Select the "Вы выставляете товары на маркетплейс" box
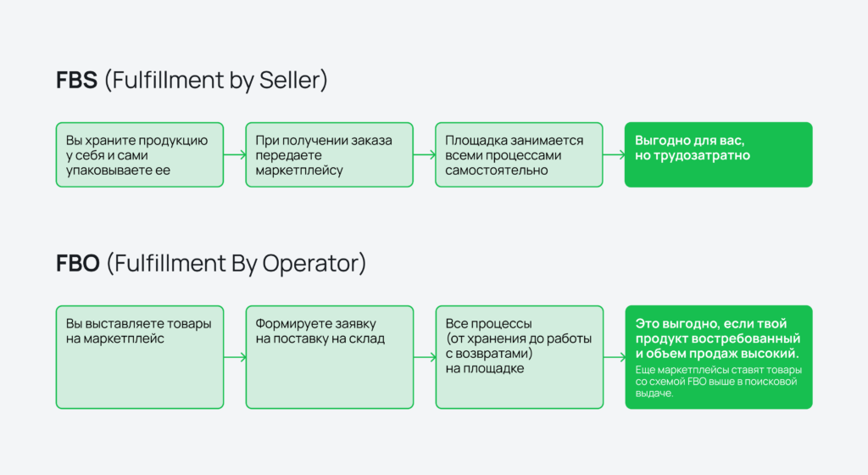 139,357
